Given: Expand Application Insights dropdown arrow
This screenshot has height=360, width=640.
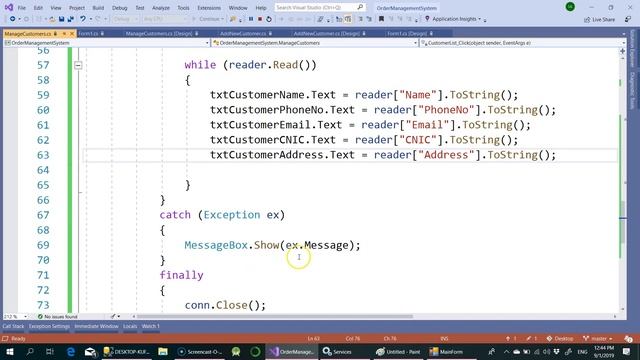Looking at the screenshot, I should coord(479,19).
